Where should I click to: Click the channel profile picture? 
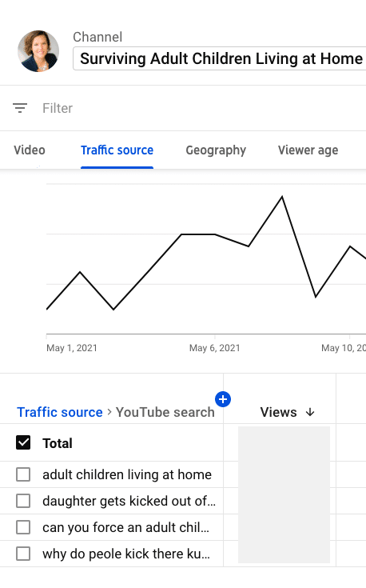pos(38,51)
